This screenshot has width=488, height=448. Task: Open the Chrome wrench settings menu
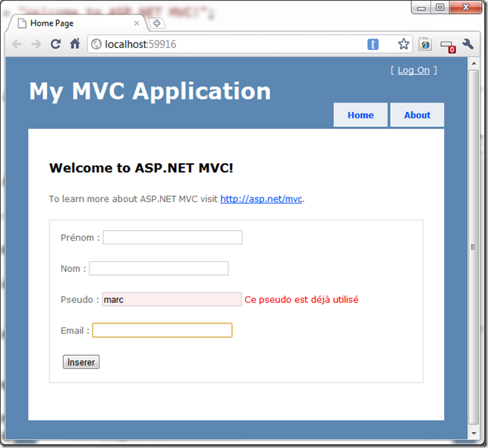468,44
